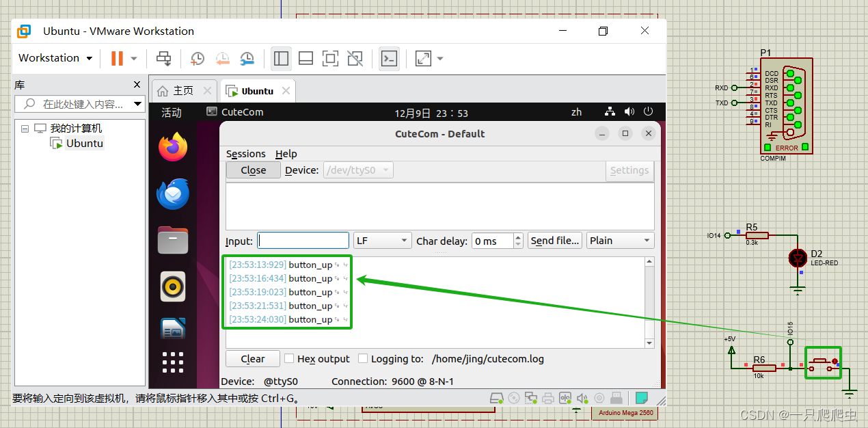Open Rhythmbox speaker icon in the dock

point(173,286)
